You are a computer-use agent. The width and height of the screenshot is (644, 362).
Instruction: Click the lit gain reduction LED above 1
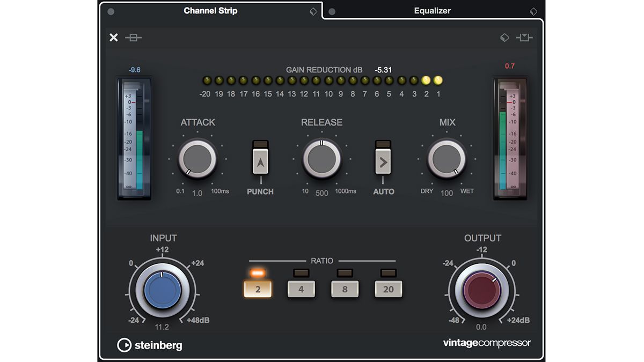[x=438, y=80]
